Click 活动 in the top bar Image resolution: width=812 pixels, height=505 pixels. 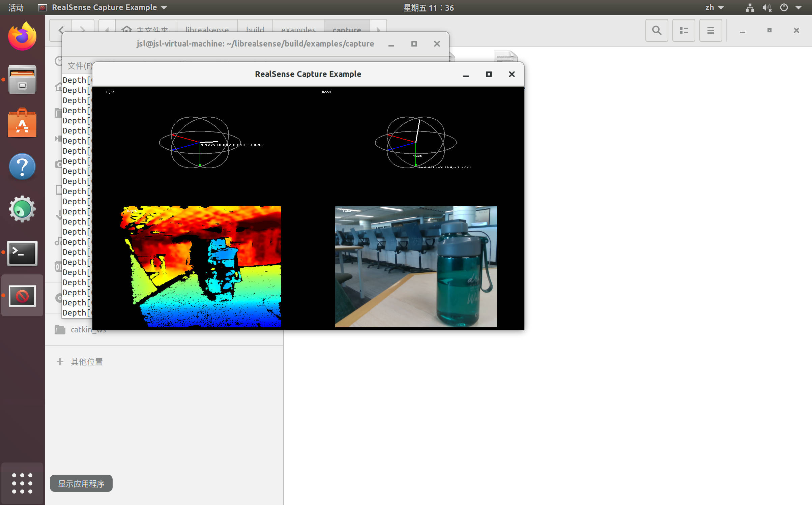tap(16, 7)
